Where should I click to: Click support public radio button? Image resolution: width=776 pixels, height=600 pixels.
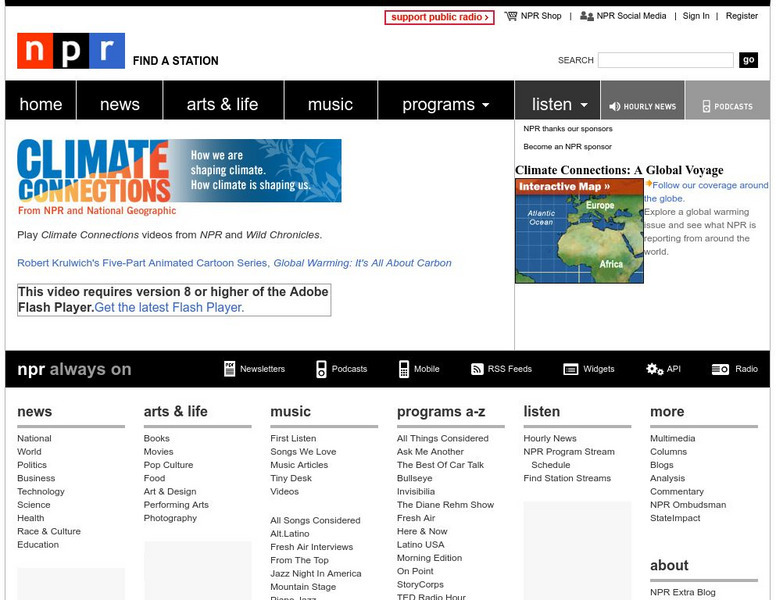439,17
